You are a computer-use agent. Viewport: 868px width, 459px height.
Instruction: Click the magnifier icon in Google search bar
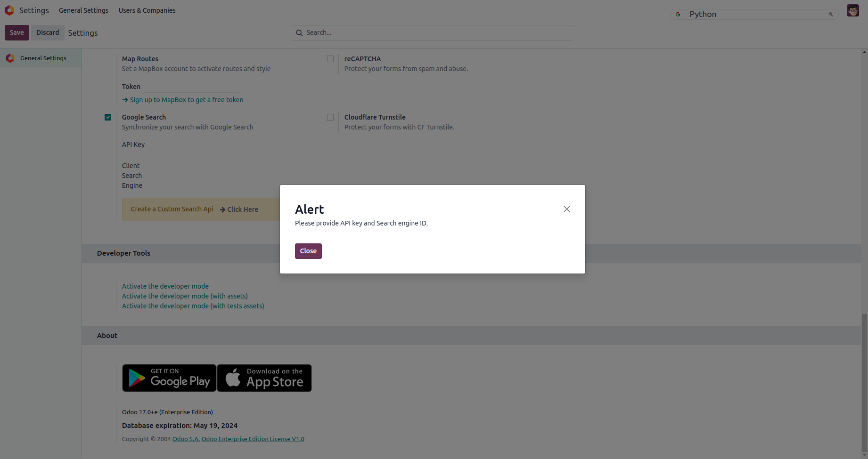[831, 15]
